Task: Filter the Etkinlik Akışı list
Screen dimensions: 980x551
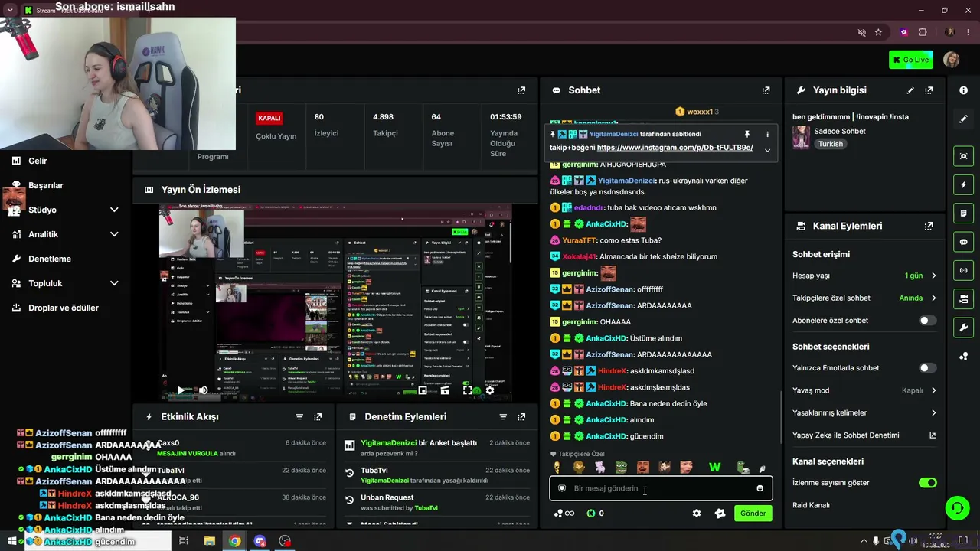Action: [x=299, y=417]
